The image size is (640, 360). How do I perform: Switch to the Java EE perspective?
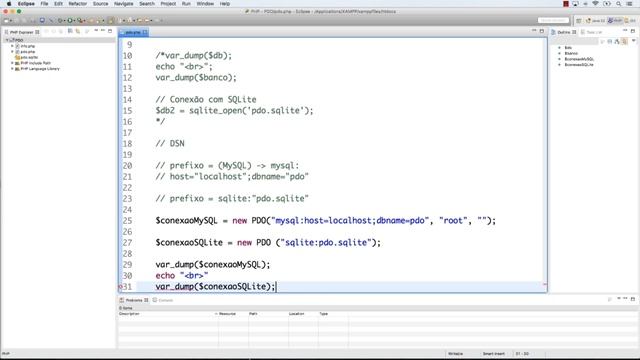(x=596, y=20)
